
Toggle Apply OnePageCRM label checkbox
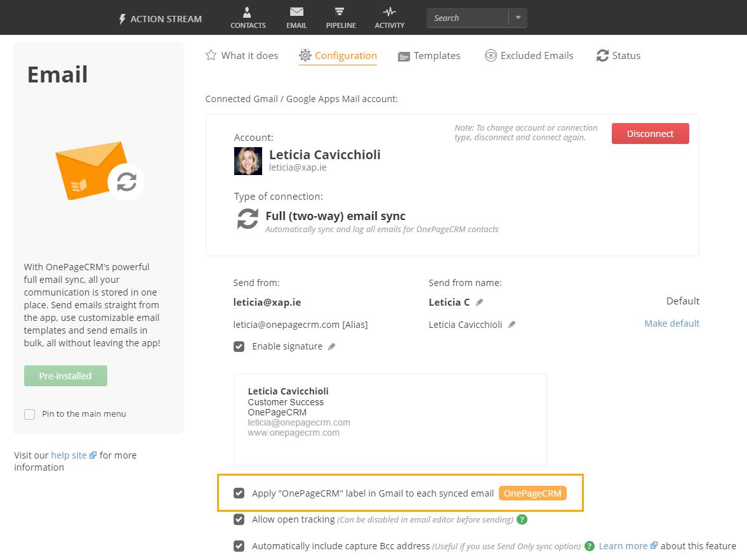coord(239,493)
